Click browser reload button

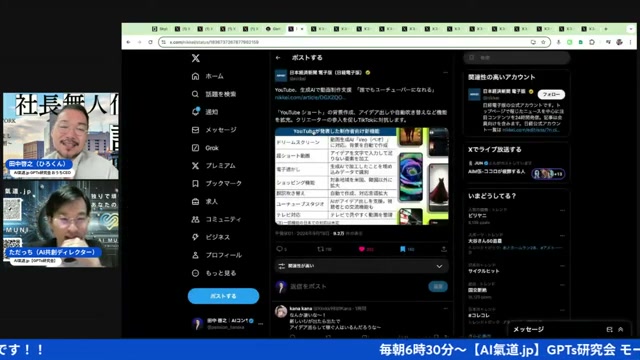pyautogui.click(x=150, y=42)
